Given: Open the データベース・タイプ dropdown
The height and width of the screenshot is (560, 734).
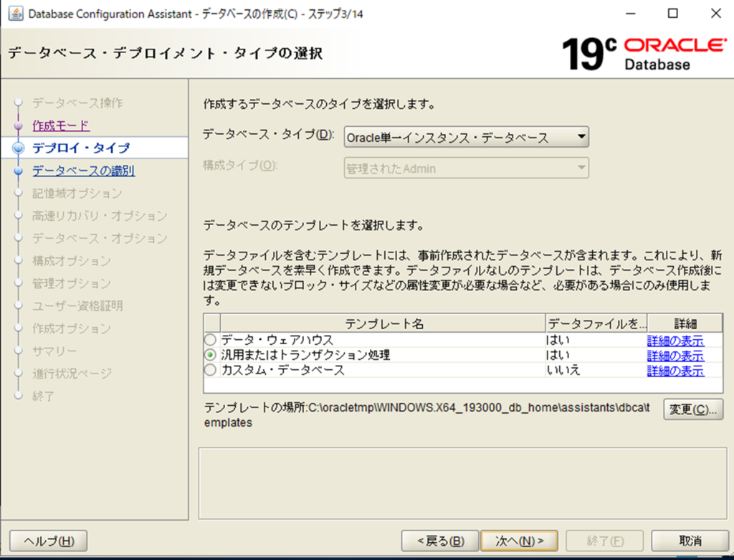Looking at the screenshot, I should point(466,137).
